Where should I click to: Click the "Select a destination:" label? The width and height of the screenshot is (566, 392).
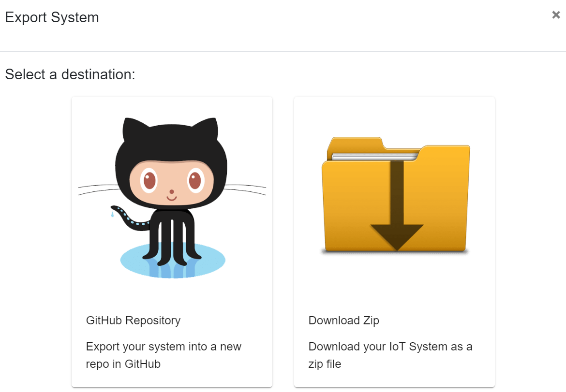70,74
